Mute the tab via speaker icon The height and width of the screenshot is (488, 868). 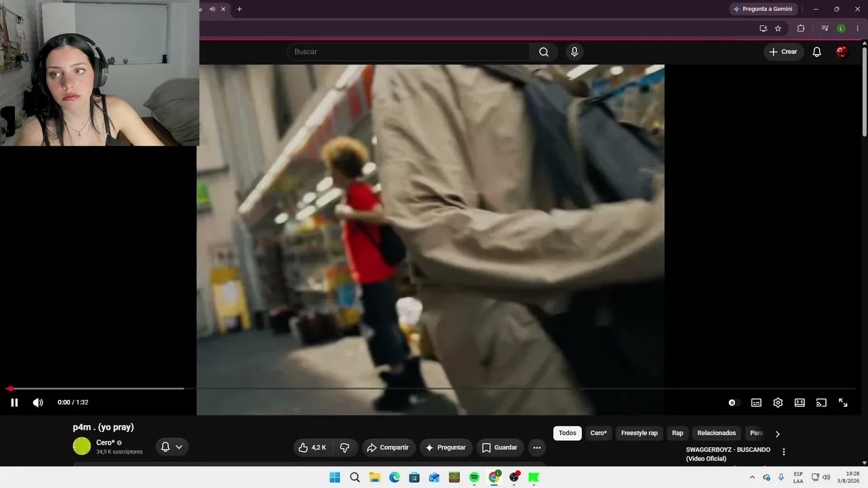coord(212,9)
